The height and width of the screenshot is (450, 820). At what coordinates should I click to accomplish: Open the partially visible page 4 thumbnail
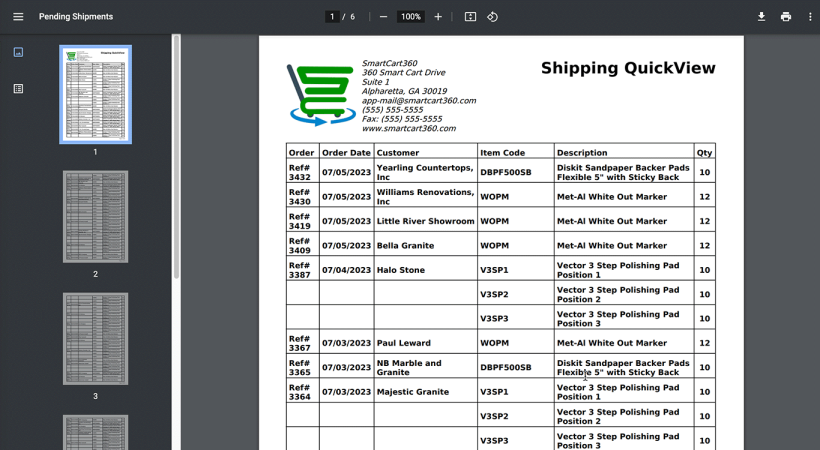(95, 432)
